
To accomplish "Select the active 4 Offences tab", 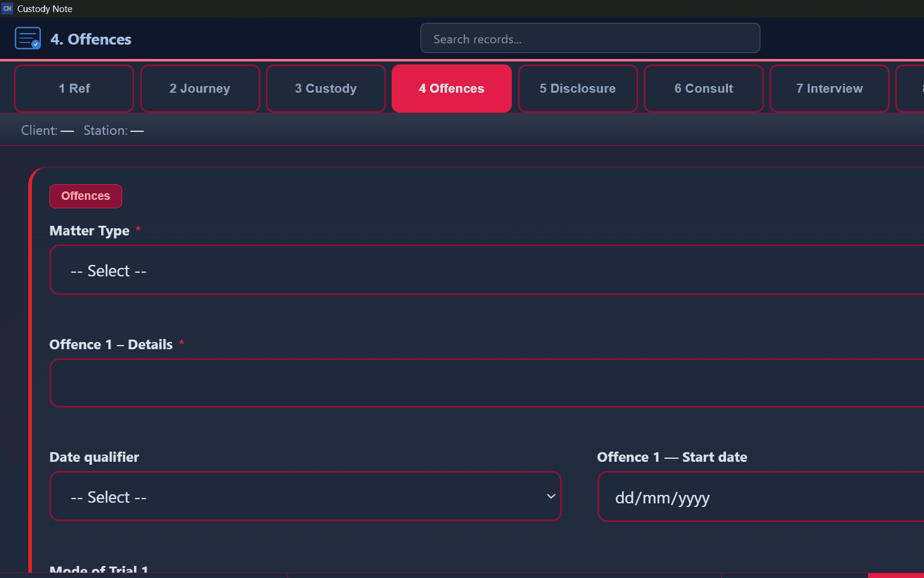I will click(x=451, y=89).
